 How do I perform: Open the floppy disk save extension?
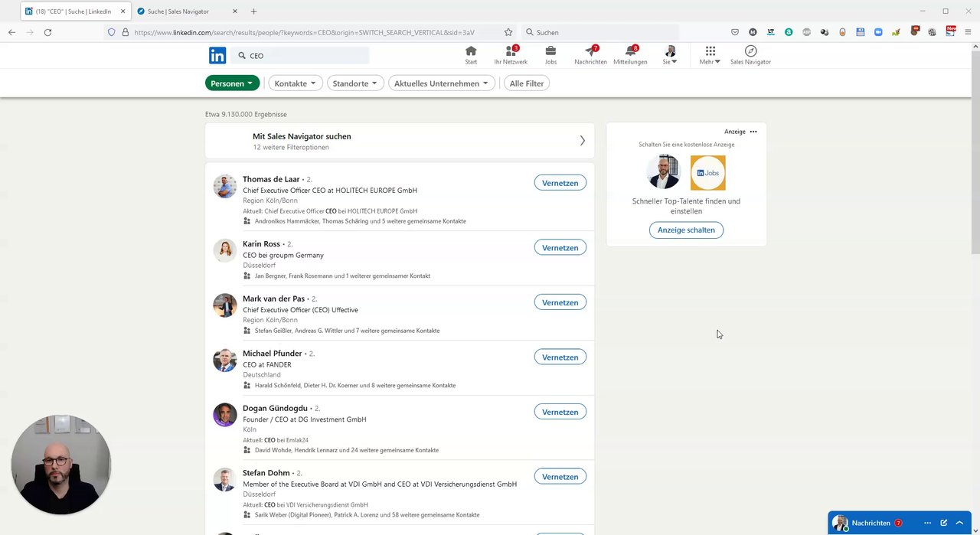[861, 32]
